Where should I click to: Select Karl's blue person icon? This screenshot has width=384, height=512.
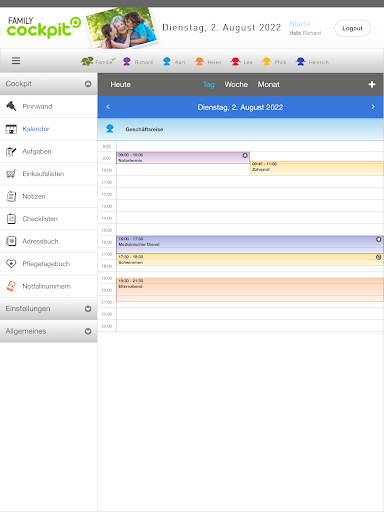click(167, 61)
